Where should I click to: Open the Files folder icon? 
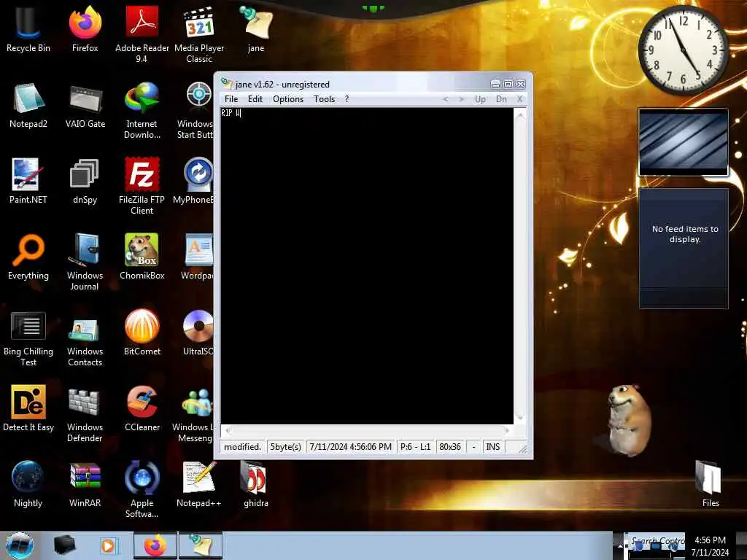[711, 484]
